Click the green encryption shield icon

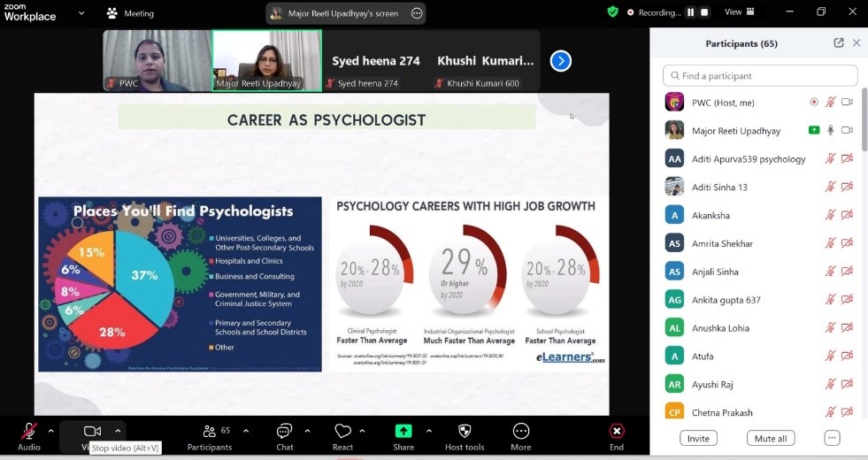(x=612, y=12)
